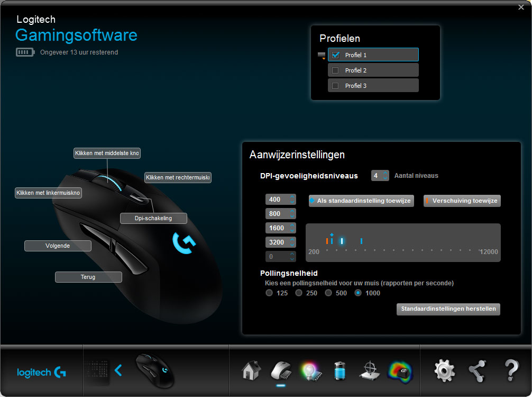Image resolution: width=532 pixels, height=397 pixels.
Task: Click Klikken met middelste knop label
Action: (x=107, y=153)
